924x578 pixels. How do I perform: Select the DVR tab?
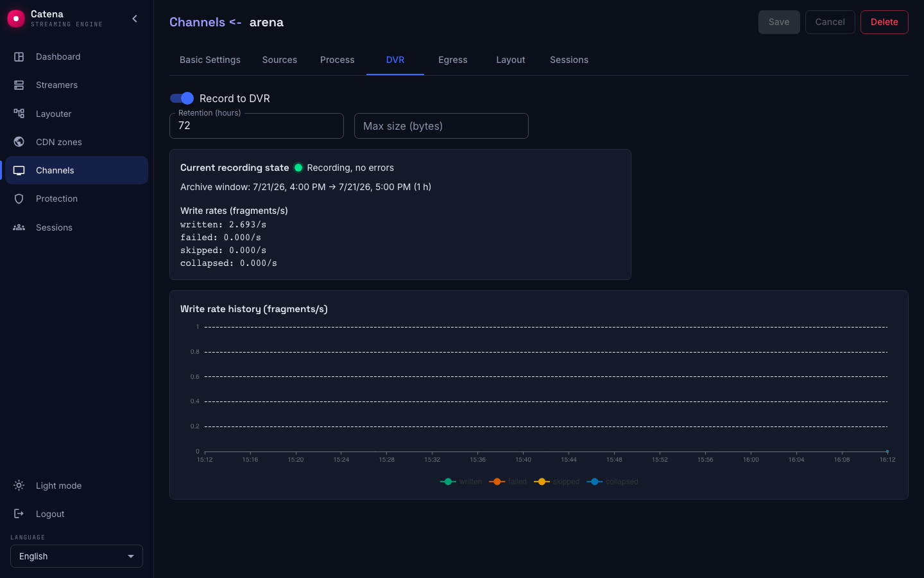(x=395, y=60)
